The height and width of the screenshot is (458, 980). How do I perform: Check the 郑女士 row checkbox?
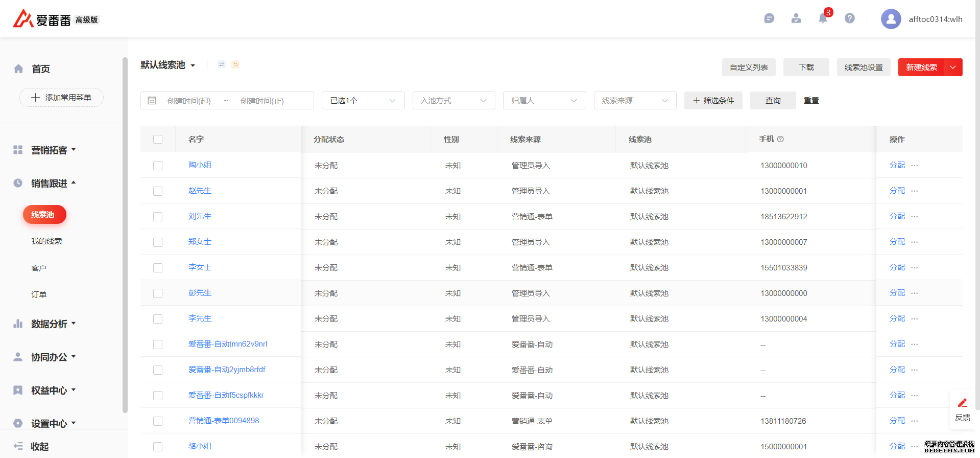[x=158, y=242]
